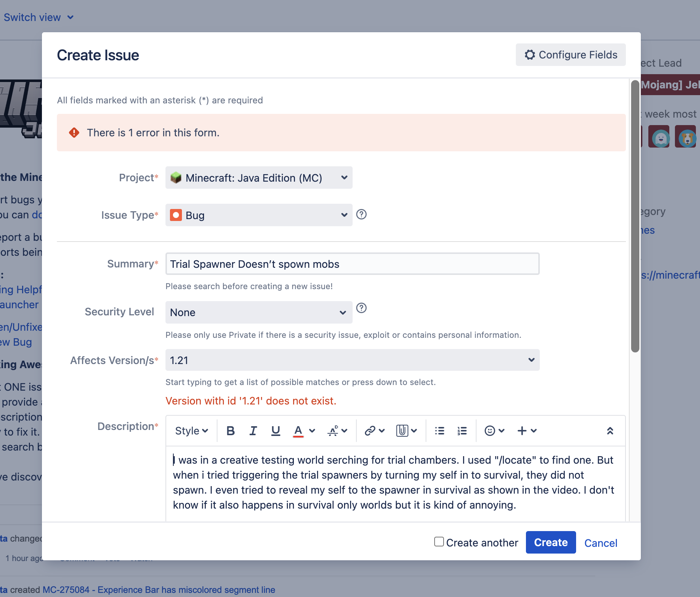Open the Affects Version/s dropdown
700x597 pixels.
[352, 360]
